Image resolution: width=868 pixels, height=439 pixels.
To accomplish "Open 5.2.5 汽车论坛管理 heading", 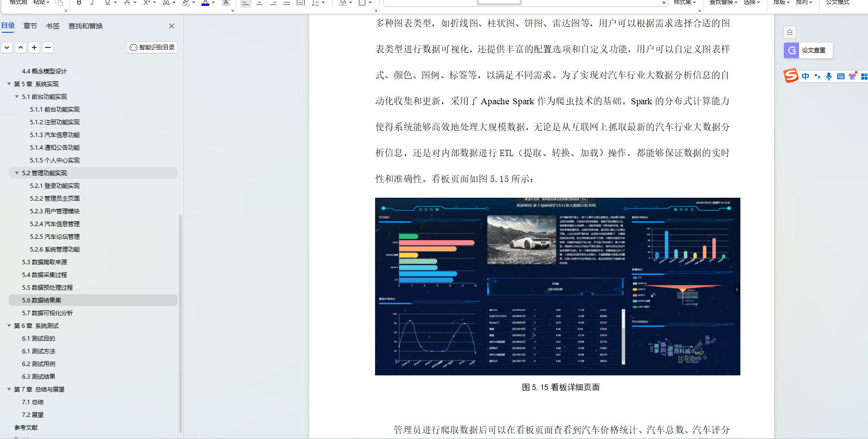I will 55,237.
